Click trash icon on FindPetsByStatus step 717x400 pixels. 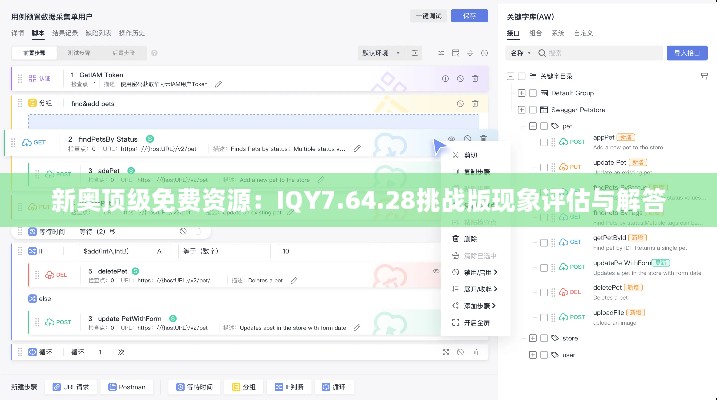483,138
